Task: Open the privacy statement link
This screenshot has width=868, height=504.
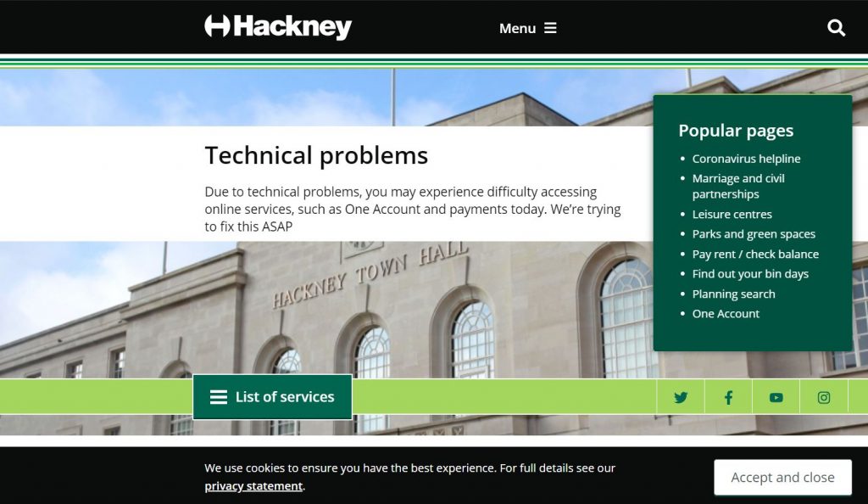Action: [x=253, y=485]
